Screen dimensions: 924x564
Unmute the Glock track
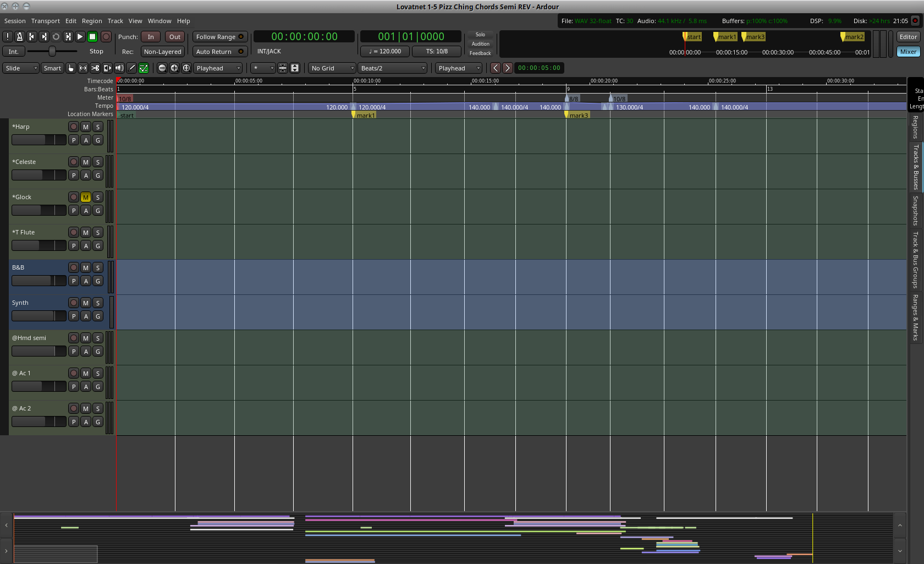click(86, 198)
